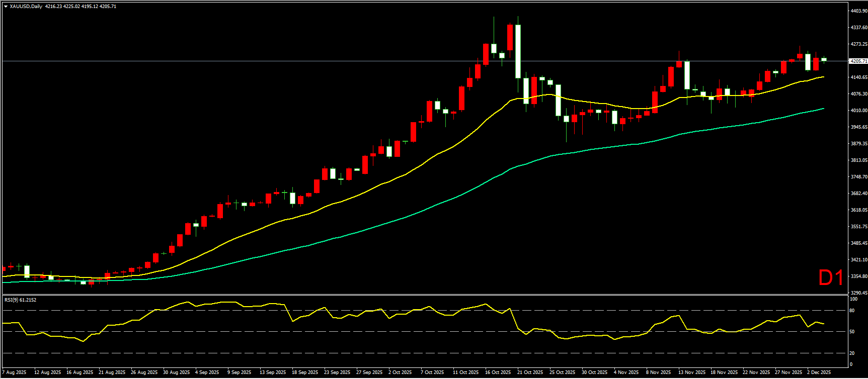Image resolution: width=868 pixels, height=379 pixels.
Task: Click the current price tag 4205.71
Action: 858,61
